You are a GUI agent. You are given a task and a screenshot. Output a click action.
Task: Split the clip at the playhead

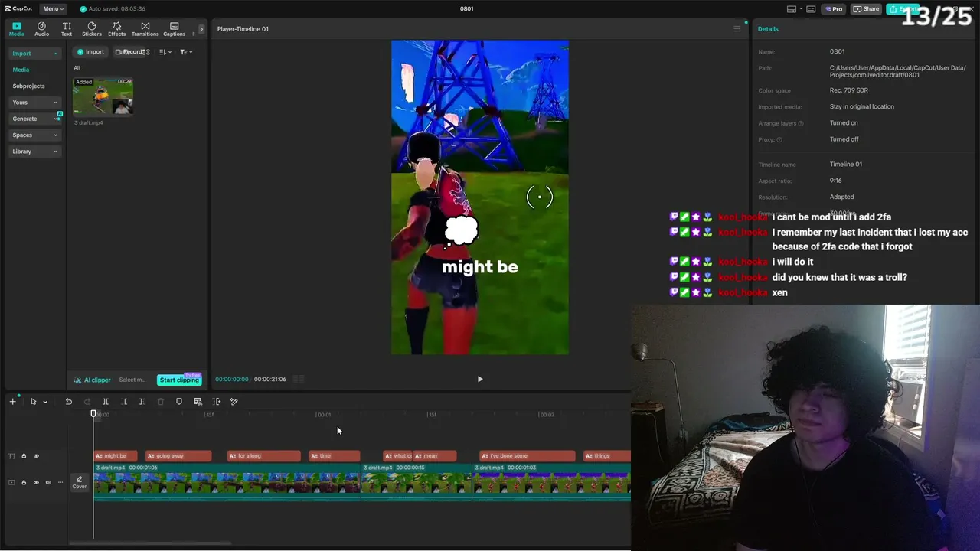coord(105,401)
